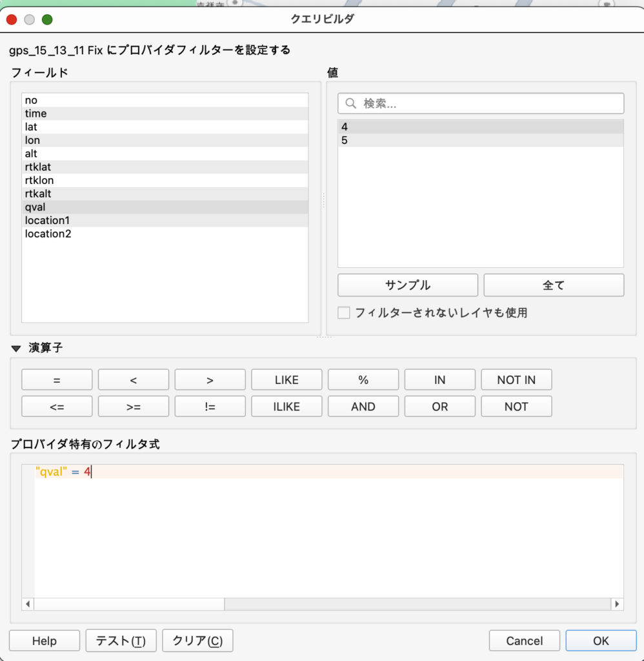Enable フィルターされないレイヤも使用 checkbox
This screenshot has height=661, width=644.
[x=343, y=313]
